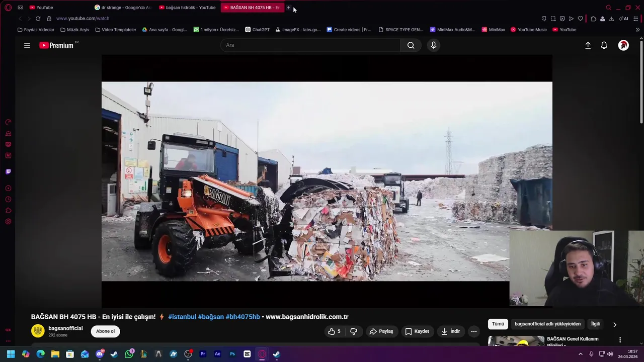
Task: Open more actions ellipsis under the video
Action: coord(473,331)
